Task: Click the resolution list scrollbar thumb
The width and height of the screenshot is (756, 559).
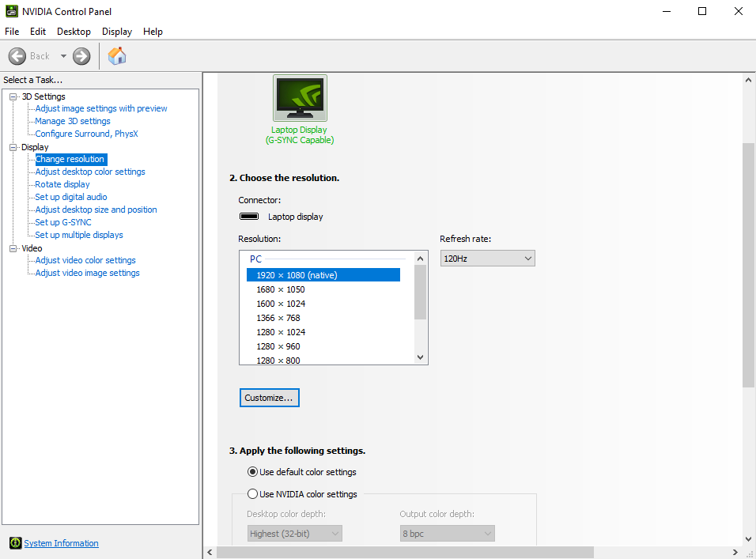Action: [421, 292]
